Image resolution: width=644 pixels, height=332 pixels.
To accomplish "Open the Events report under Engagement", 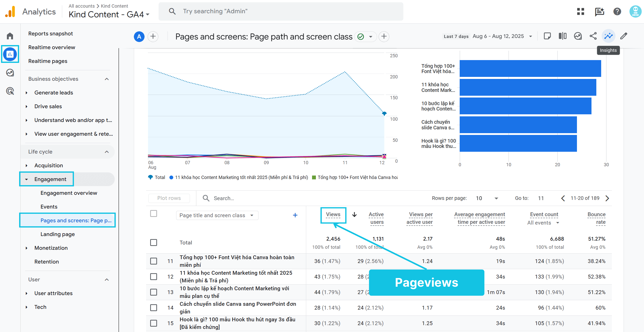I will coord(49,206).
